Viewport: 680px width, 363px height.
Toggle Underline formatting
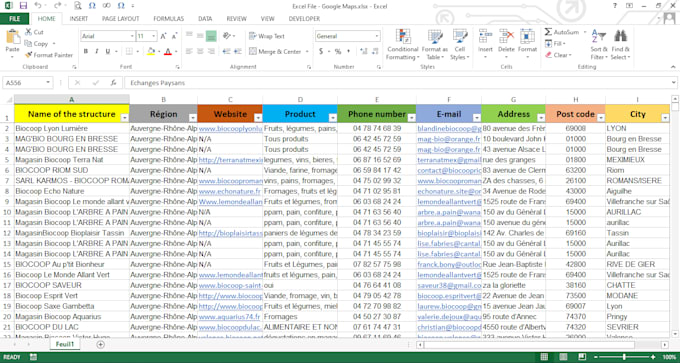click(x=108, y=52)
